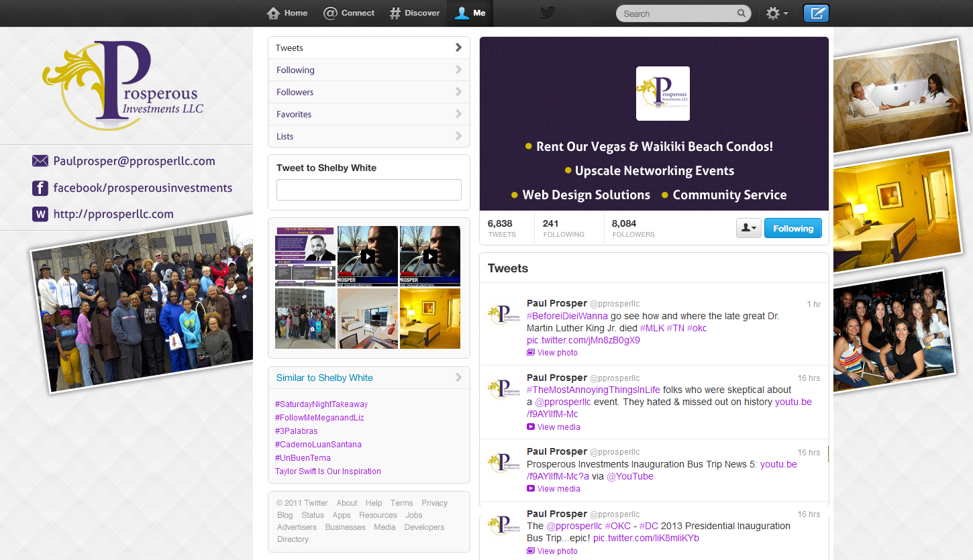The image size is (973, 560).
Task: Play the first inauguration video thumbnail
Action: tap(368, 256)
